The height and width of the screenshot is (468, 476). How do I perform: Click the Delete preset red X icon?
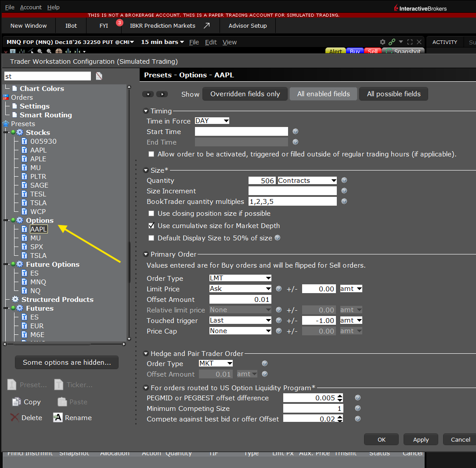tap(14, 417)
